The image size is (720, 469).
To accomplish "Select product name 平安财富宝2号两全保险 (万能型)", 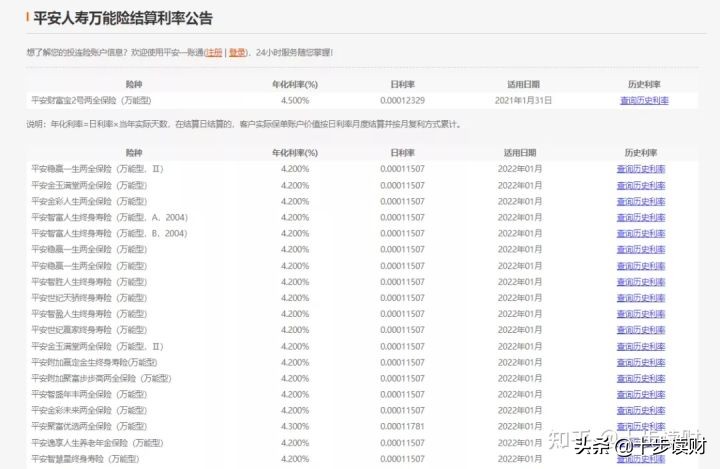I will (91, 101).
